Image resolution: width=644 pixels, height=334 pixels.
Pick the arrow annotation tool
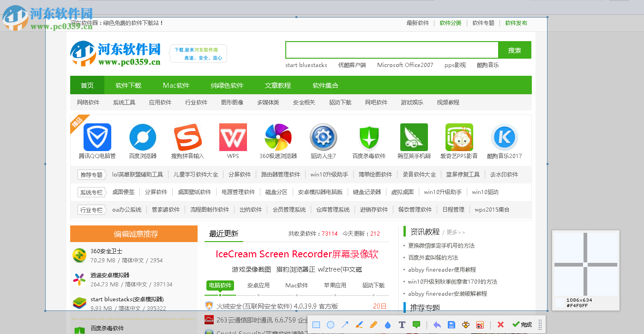(x=345, y=325)
